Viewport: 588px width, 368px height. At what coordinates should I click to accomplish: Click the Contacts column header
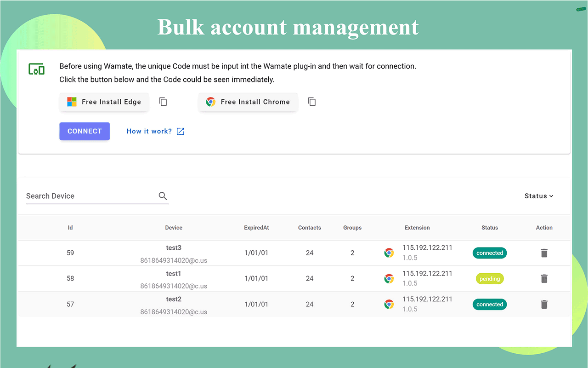310,228
